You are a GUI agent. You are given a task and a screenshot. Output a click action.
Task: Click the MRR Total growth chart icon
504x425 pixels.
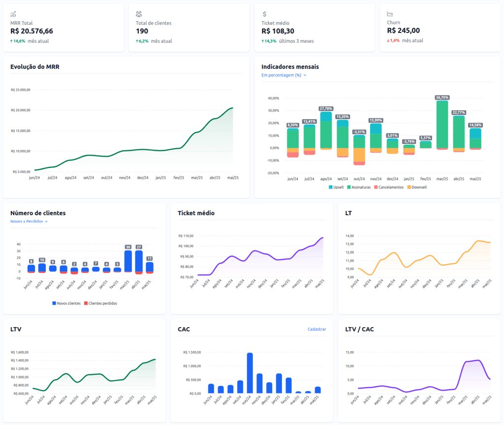[13, 14]
